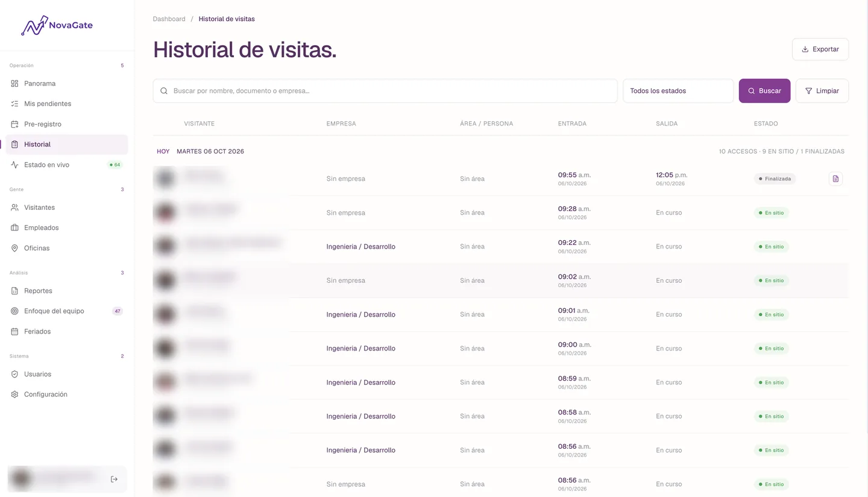Click the logout arrow icon
Viewport: 868px width, 497px height.
tap(114, 479)
